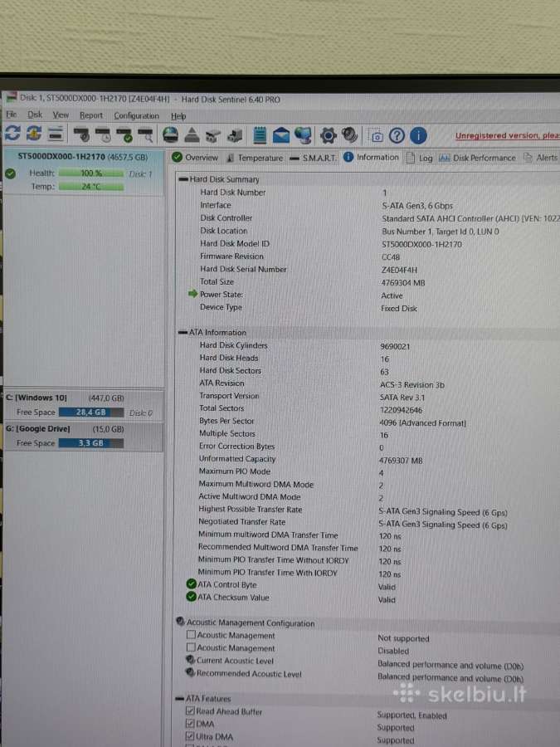Click the green arrow icon beside Power State
The width and height of the screenshot is (560, 747).
192,294
